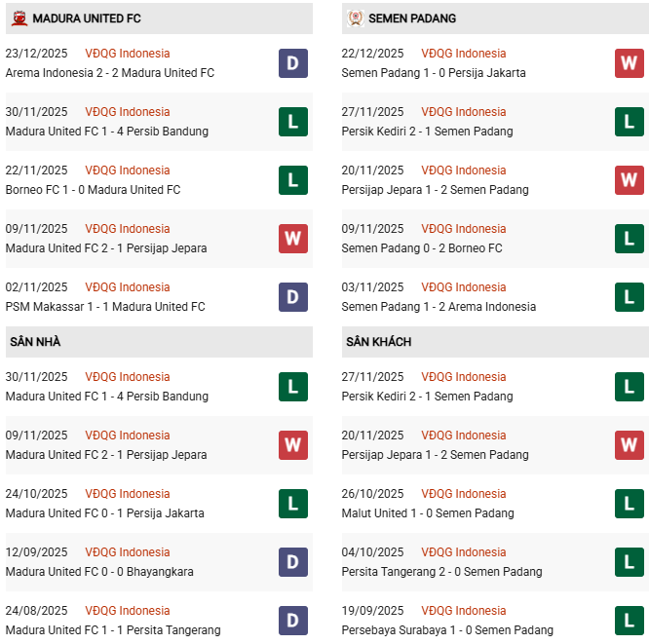This screenshot has width=649, height=644.
Task: Click the L badge for Persita Tangerang 2-0 match
Action: pos(629,562)
